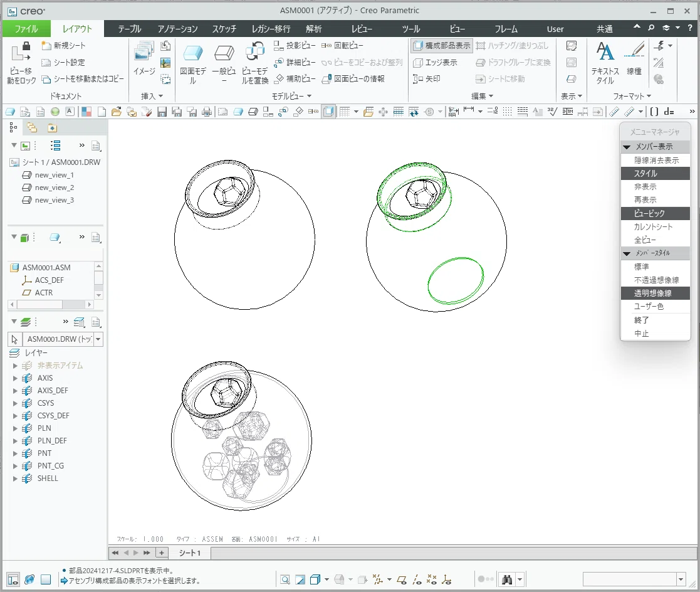
Task: Select new_view_2 in the drawing tree
Action: (x=54, y=188)
